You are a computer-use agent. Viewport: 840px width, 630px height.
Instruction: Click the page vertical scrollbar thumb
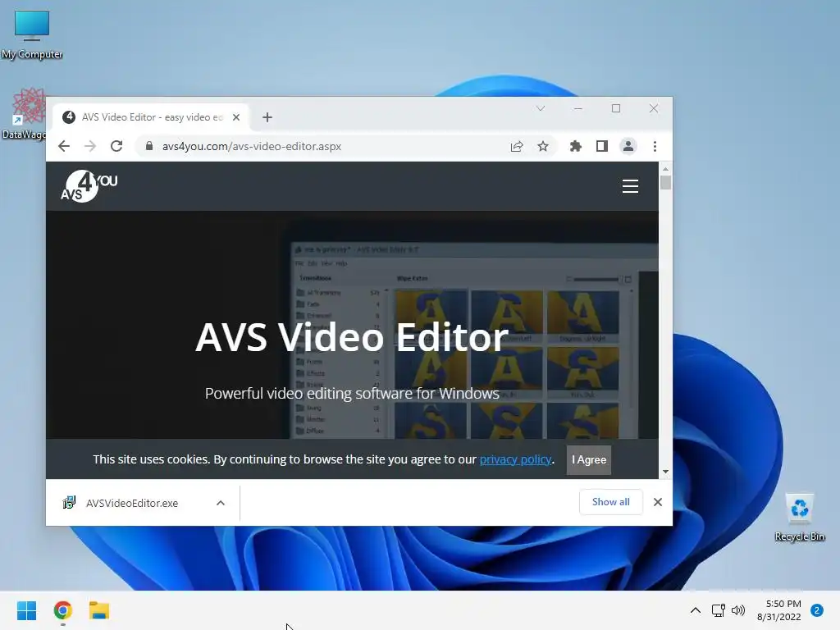[x=665, y=182]
